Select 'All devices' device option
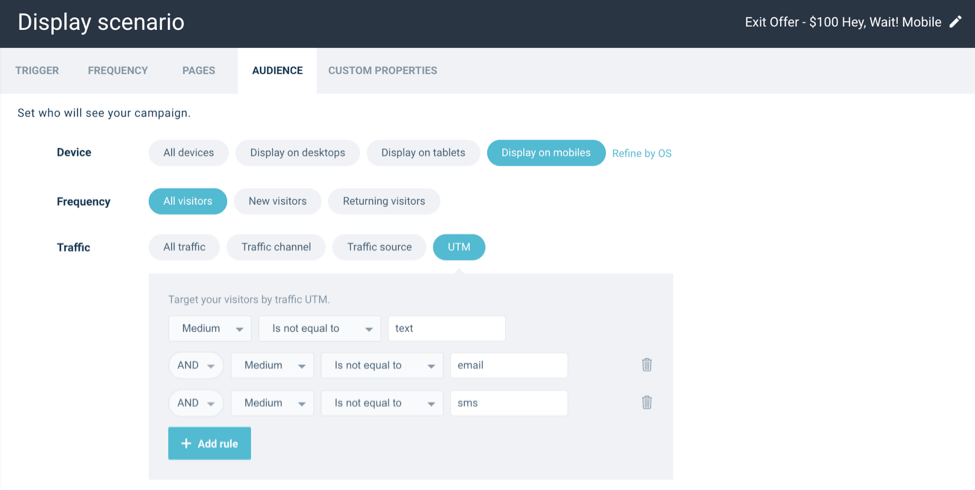 click(188, 153)
